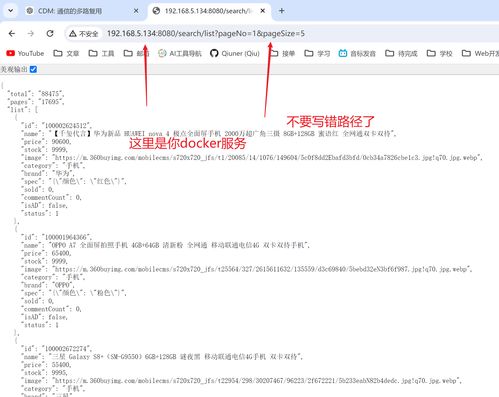Expand the 学习 bookmark folder
The height and width of the screenshot is (397, 499).
(x=317, y=53)
